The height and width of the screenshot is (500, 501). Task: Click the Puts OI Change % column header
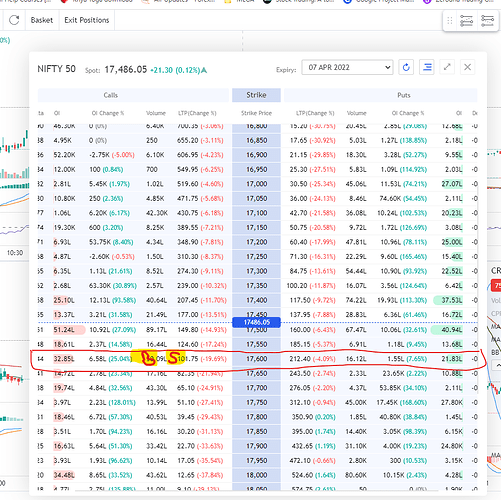(x=408, y=113)
